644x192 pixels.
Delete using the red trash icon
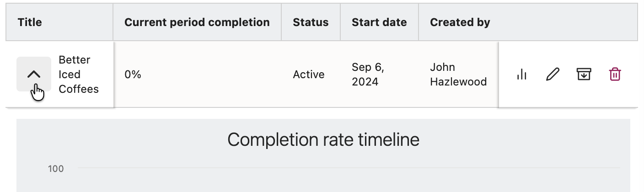(x=615, y=74)
